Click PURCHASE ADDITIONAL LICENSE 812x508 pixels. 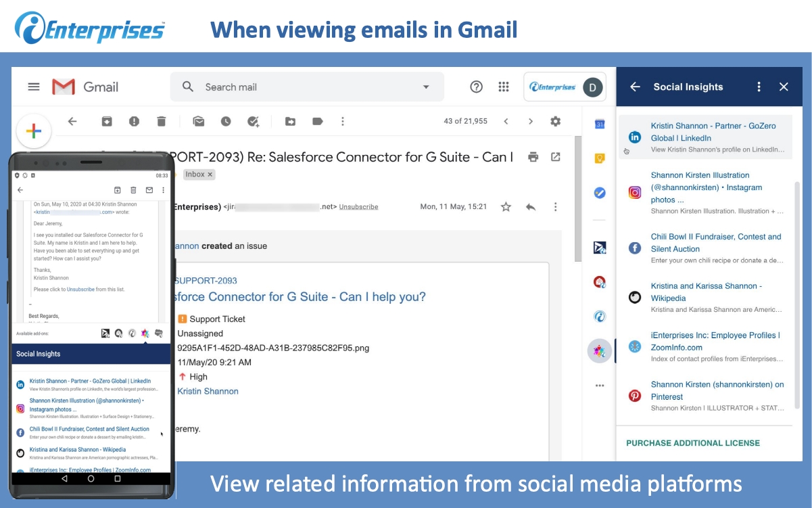(693, 443)
